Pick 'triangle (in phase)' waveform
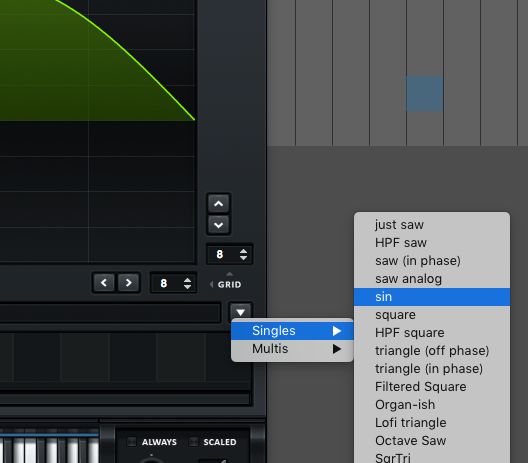This screenshot has height=463, width=528. [x=432, y=369]
